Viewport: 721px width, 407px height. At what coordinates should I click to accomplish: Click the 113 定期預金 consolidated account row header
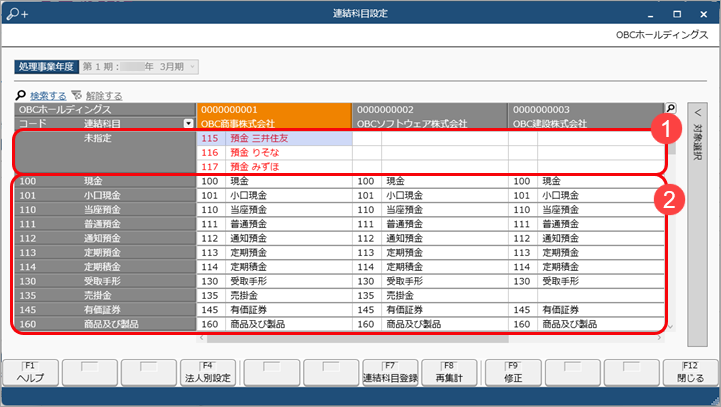105,252
